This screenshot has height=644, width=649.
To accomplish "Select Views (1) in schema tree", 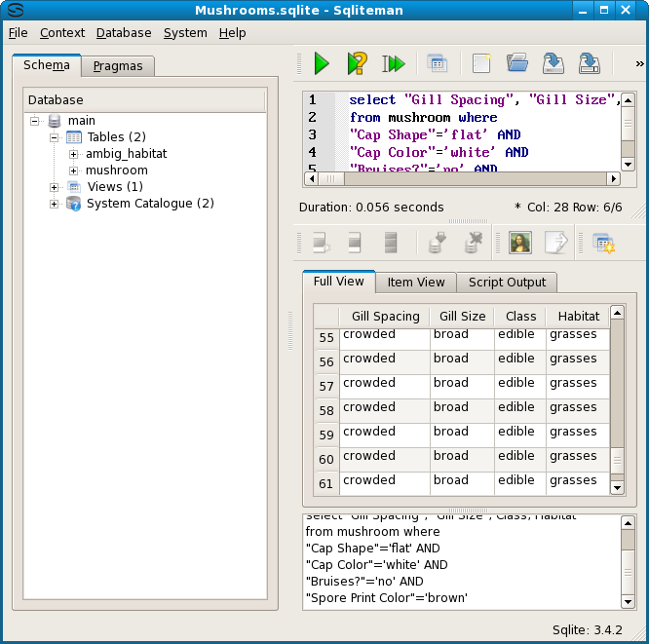I will coord(115,187).
